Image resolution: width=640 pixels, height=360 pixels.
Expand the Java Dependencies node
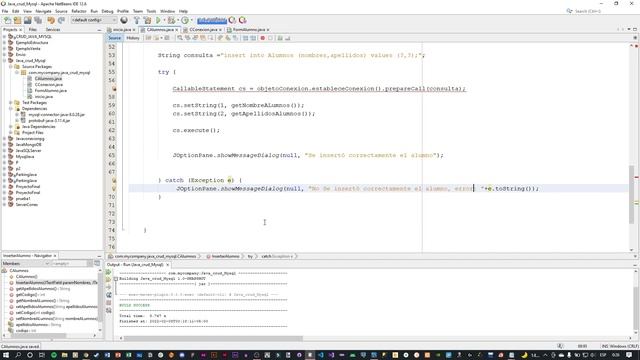(11, 127)
